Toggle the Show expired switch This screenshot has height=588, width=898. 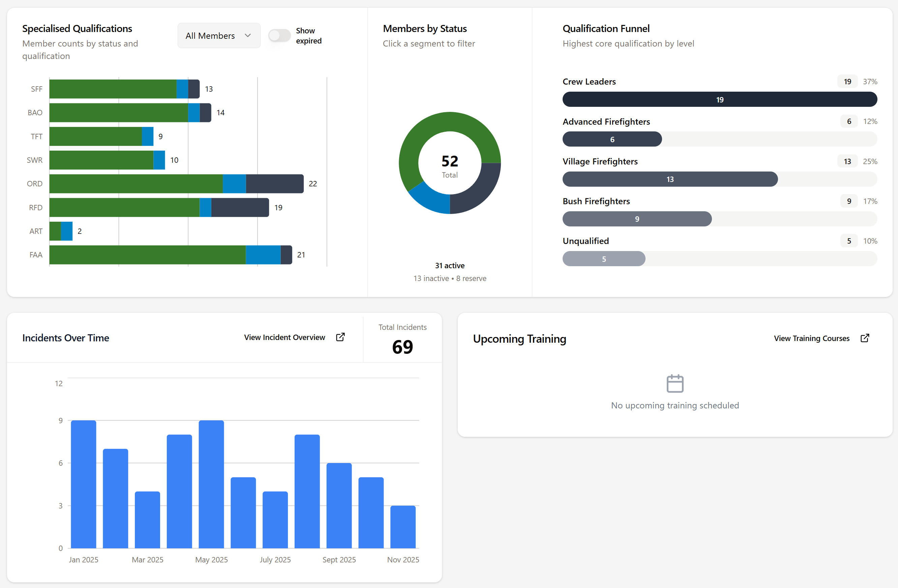(279, 35)
